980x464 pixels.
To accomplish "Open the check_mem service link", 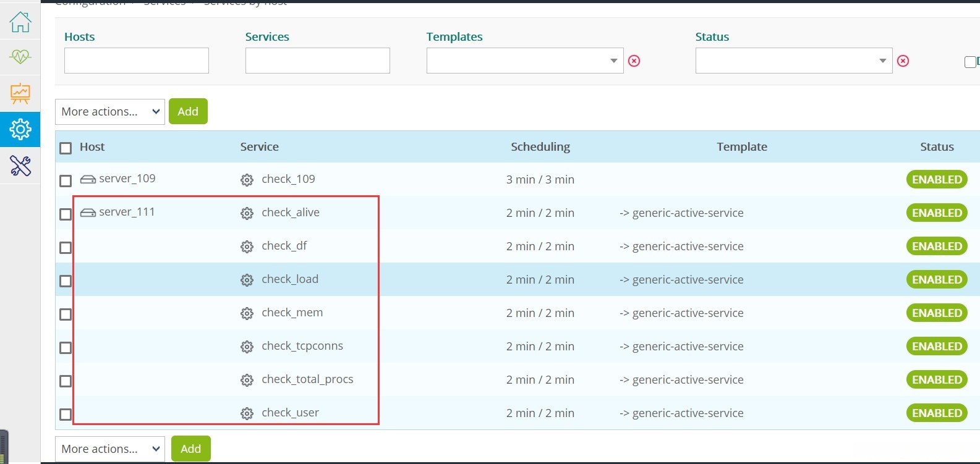I will coord(292,313).
